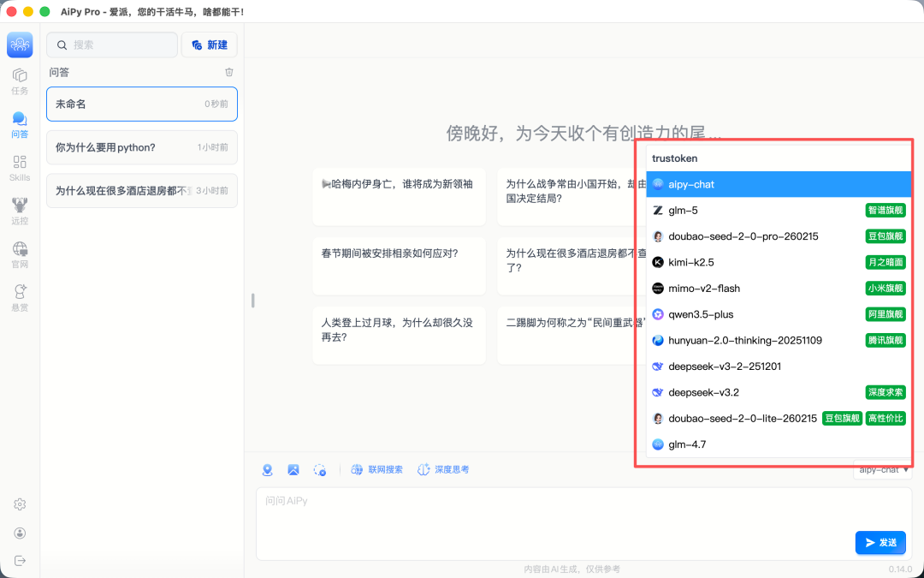Click the AiPy octopus logo icon
Viewport: 924px width, 578px height.
(20, 45)
